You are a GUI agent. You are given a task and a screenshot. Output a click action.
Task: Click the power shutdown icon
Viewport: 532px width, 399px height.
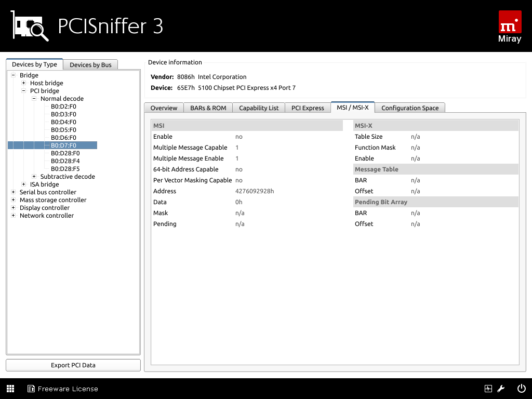coord(521,389)
